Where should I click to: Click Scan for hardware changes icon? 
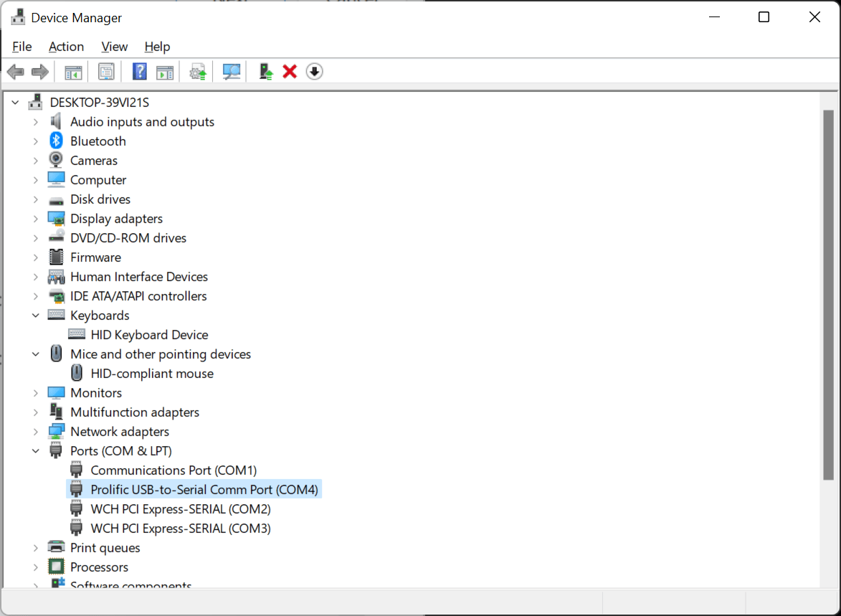tap(230, 71)
